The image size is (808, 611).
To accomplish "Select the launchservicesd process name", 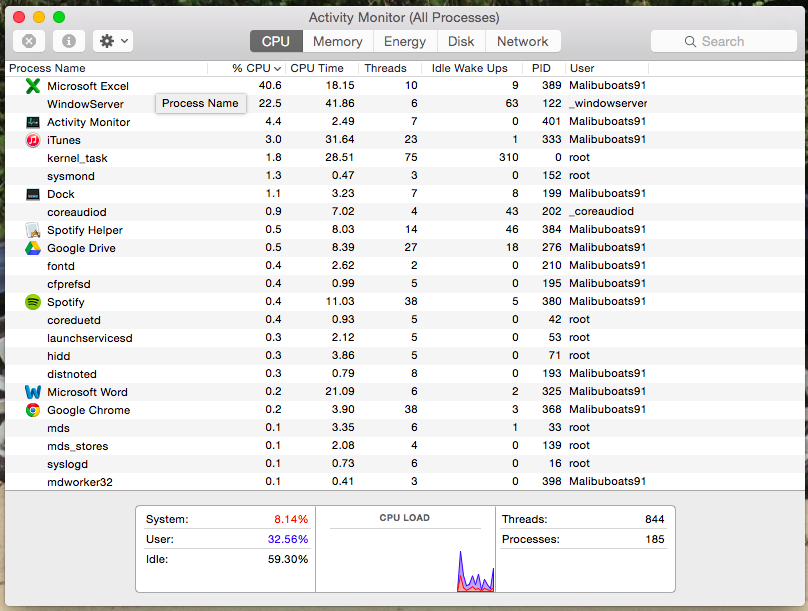I will click(x=90, y=338).
